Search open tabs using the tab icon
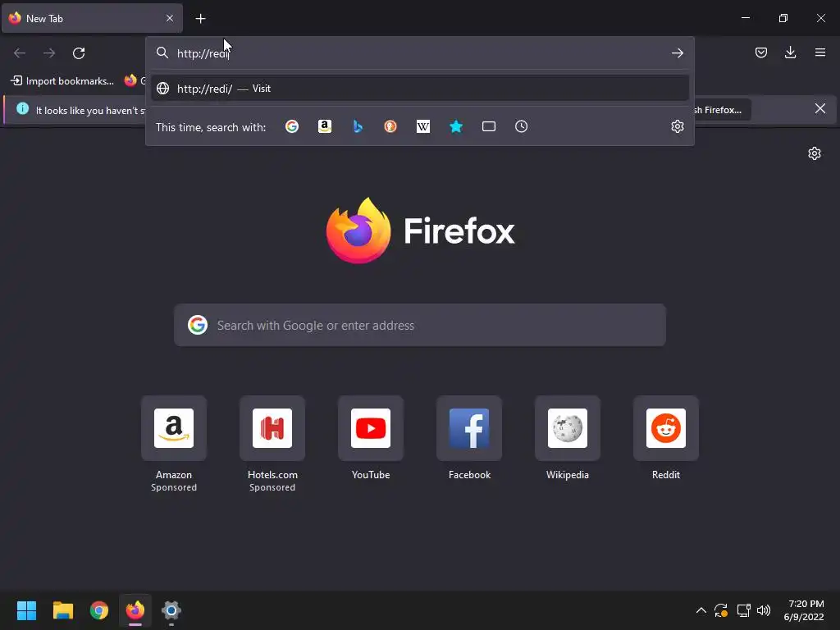 [x=489, y=126]
